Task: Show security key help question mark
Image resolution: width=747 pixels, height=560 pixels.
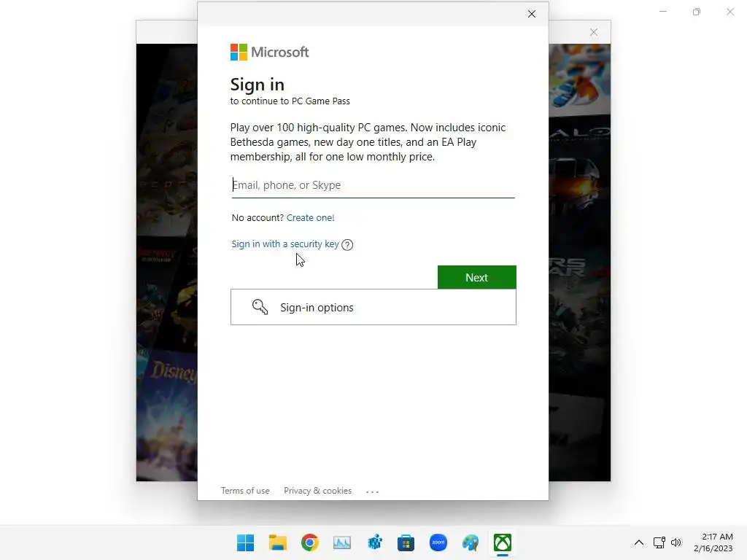Action: point(347,245)
